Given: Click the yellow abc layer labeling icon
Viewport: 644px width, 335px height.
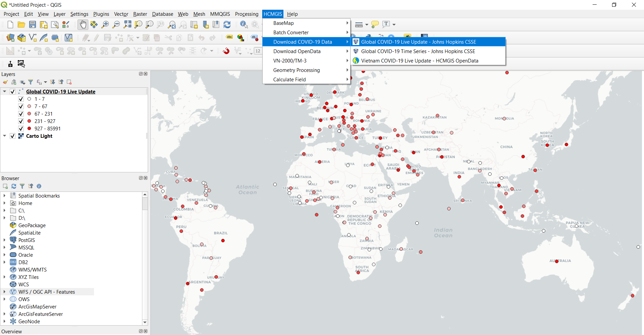Looking at the screenshot, I should [x=230, y=37].
